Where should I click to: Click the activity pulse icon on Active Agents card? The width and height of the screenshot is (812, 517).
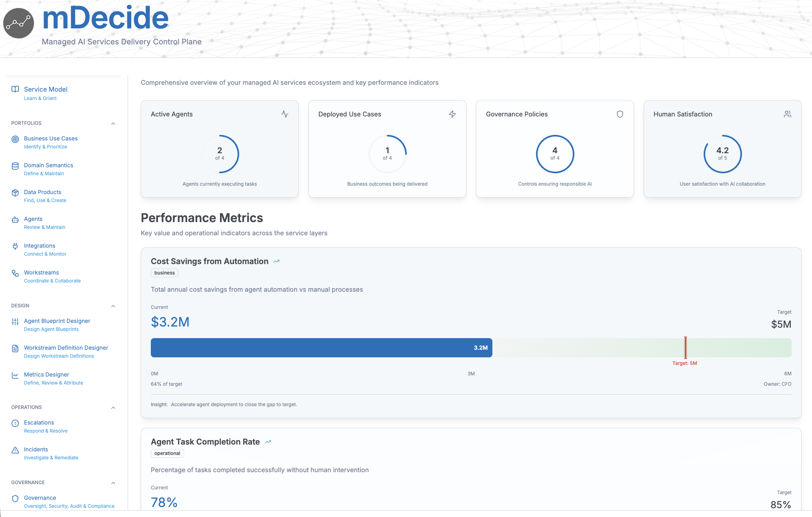pyautogui.click(x=284, y=114)
